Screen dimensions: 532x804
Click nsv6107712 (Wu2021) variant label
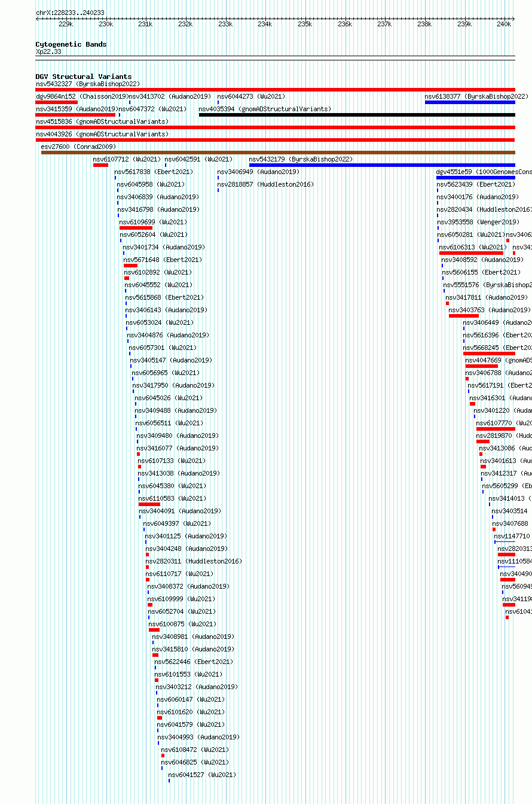click(127, 159)
